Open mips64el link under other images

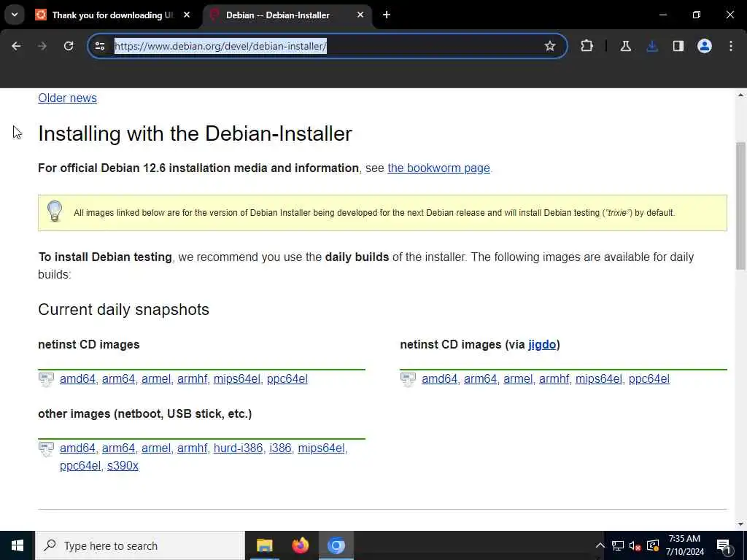[x=321, y=448]
